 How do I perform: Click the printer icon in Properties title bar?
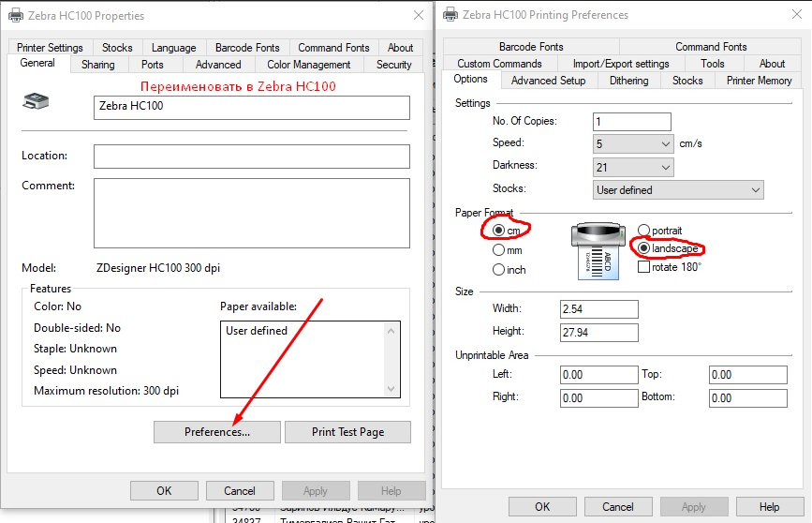click(x=16, y=16)
